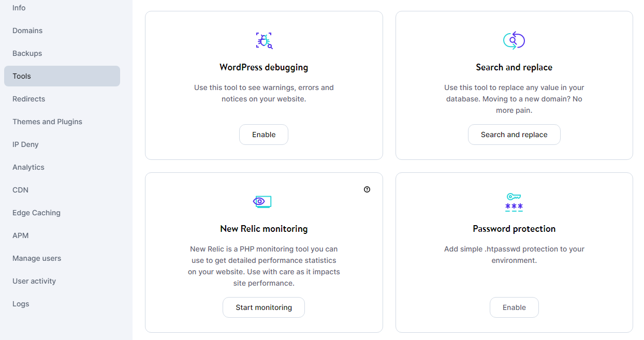Open the APM section from the sidebar

pos(20,235)
